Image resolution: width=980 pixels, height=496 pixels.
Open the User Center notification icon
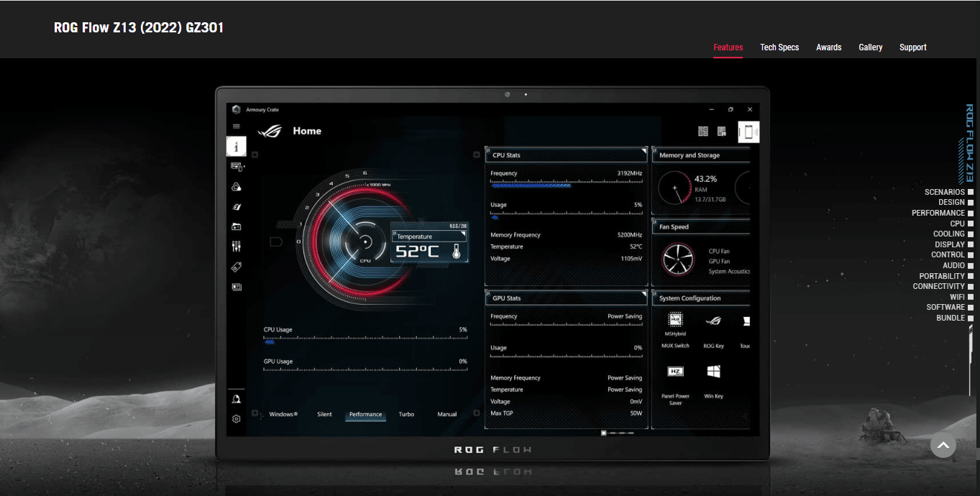click(x=237, y=399)
